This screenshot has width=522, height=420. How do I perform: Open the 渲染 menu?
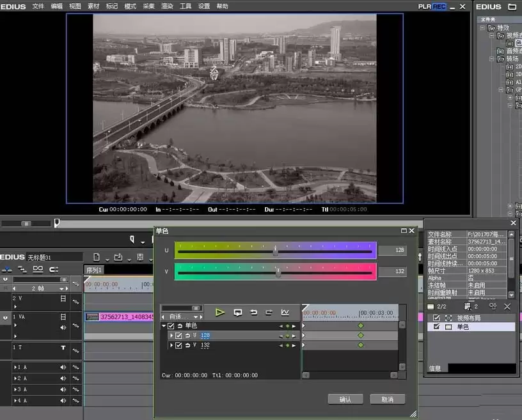tap(167, 6)
